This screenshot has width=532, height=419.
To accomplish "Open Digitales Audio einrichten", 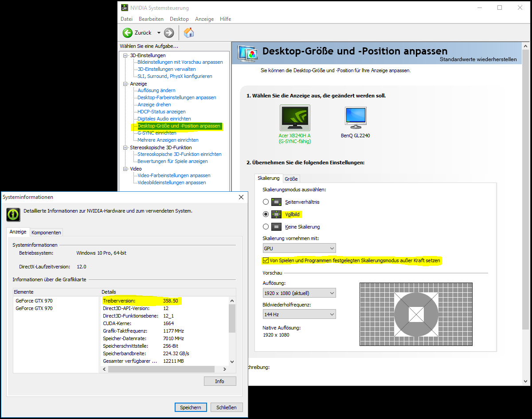I will tap(164, 119).
